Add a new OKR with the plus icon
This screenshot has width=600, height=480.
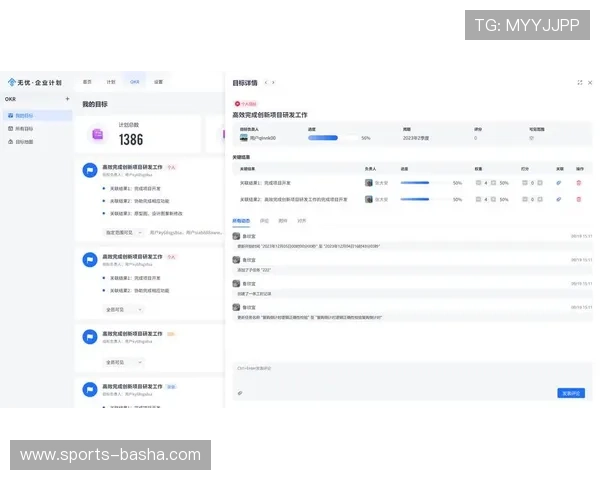(67, 99)
